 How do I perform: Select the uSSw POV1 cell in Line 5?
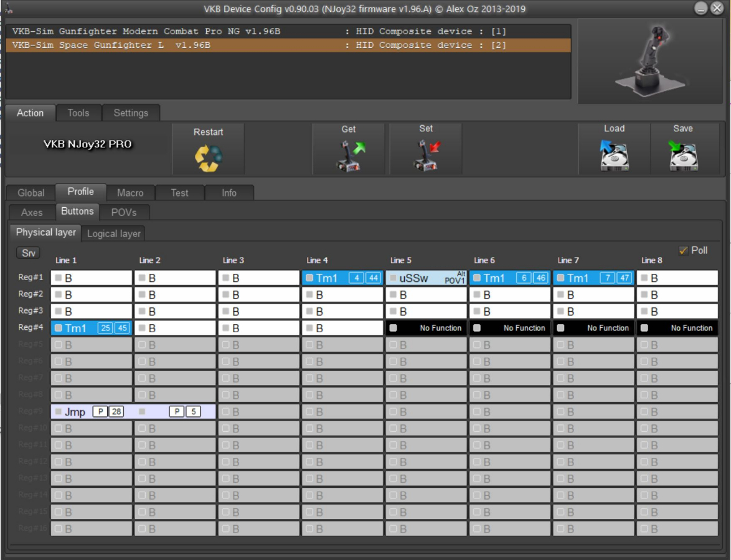(x=427, y=278)
